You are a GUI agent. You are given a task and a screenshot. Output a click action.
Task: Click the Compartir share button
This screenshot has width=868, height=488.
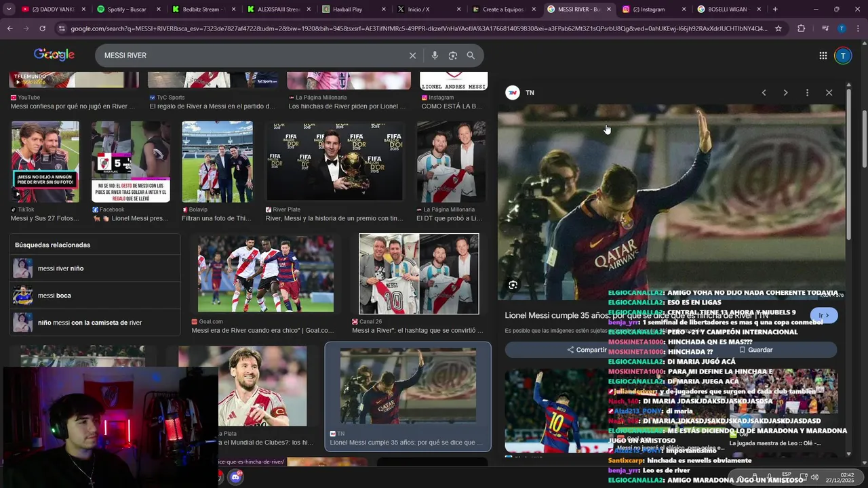587,350
